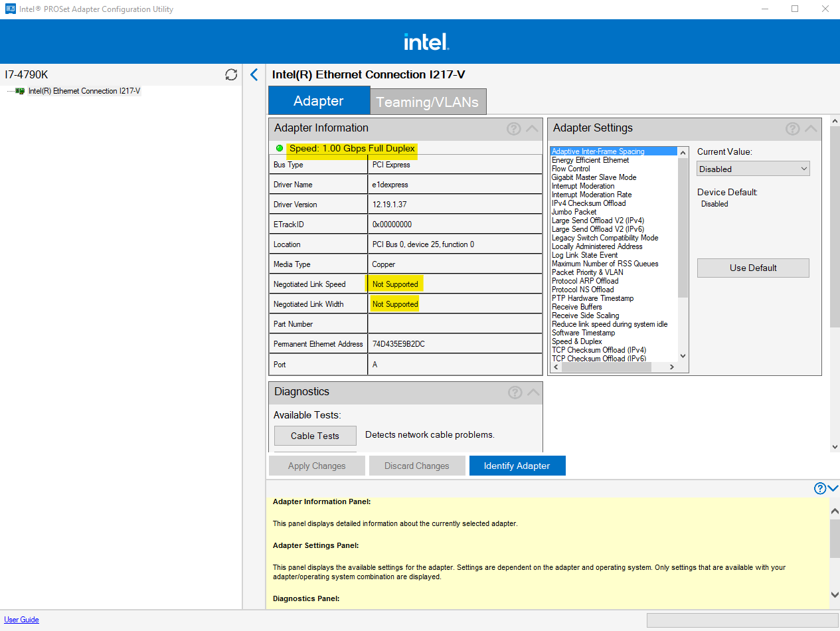Viewport: 840px width, 631px height.
Task: Switch to the Teaming/VLANs tab
Action: 428,101
